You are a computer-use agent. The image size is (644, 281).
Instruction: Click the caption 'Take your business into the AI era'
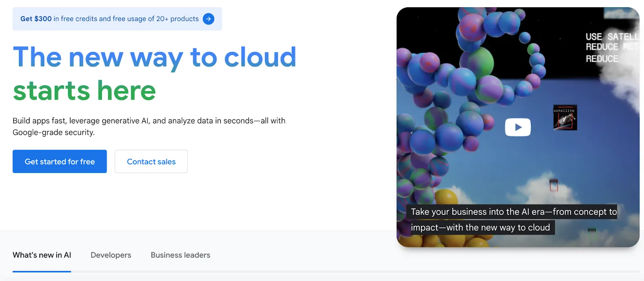(x=477, y=212)
